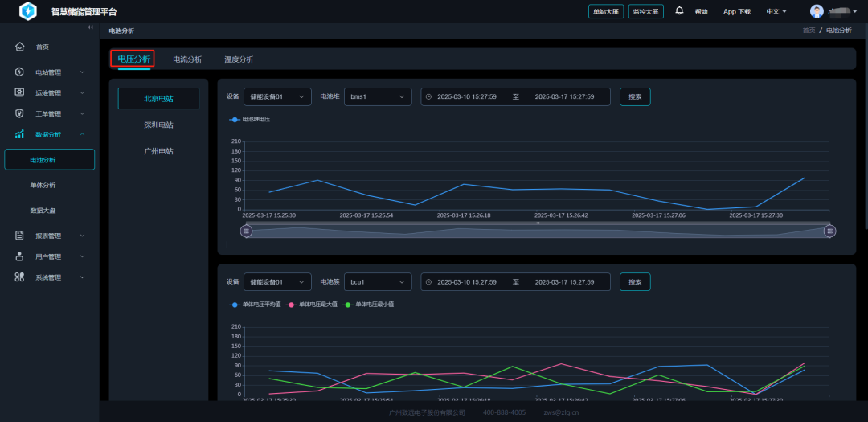Expand 系统管理 menu chevron
868x422 pixels.
pos(82,277)
